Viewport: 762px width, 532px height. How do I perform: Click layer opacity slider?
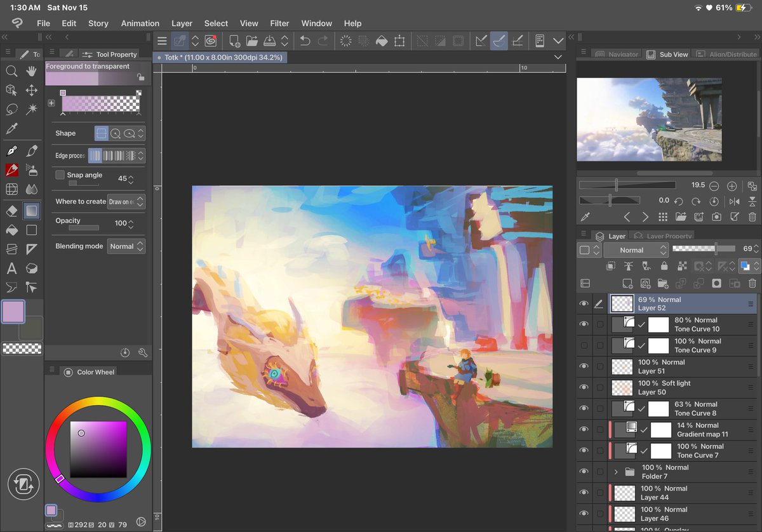click(x=705, y=249)
